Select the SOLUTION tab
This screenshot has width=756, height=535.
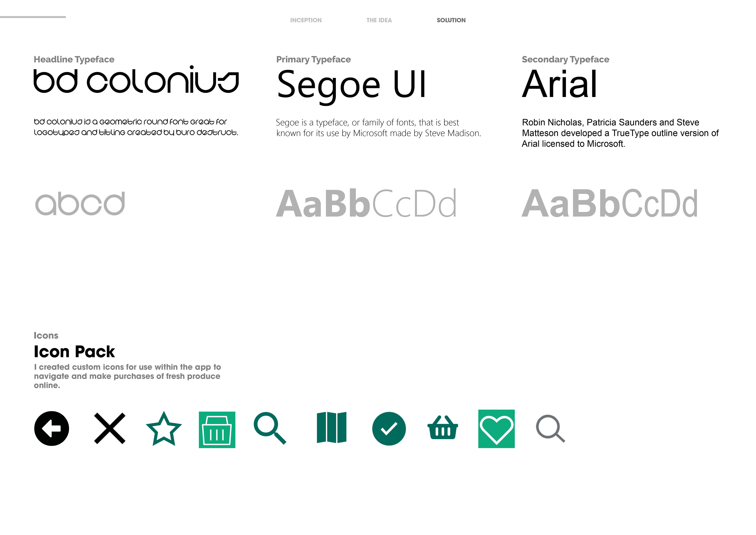click(x=451, y=20)
